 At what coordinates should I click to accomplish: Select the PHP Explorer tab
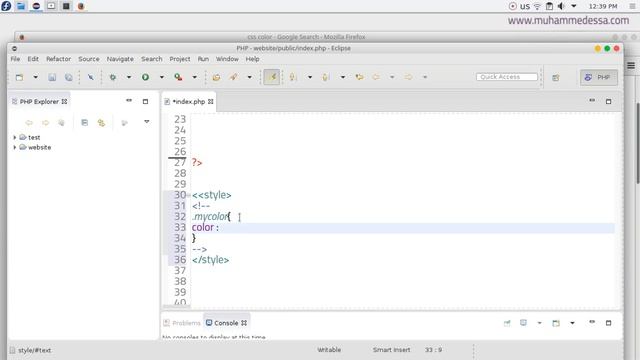pos(39,102)
